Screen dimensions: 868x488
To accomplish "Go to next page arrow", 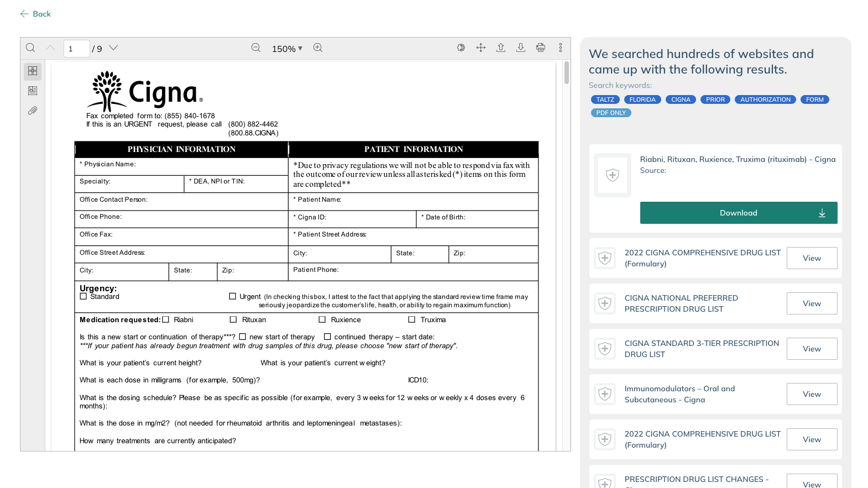I will tap(113, 48).
